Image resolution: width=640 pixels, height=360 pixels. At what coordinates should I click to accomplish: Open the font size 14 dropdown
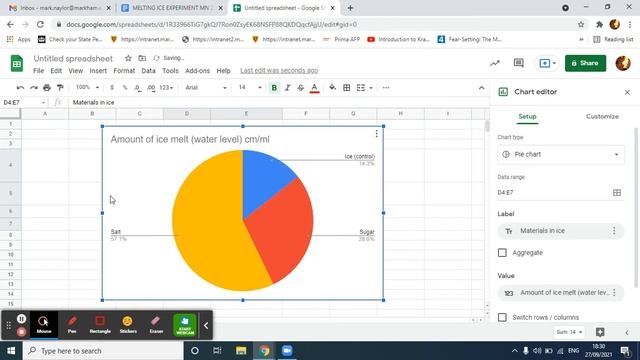pyautogui.click(x=250, y=88)
